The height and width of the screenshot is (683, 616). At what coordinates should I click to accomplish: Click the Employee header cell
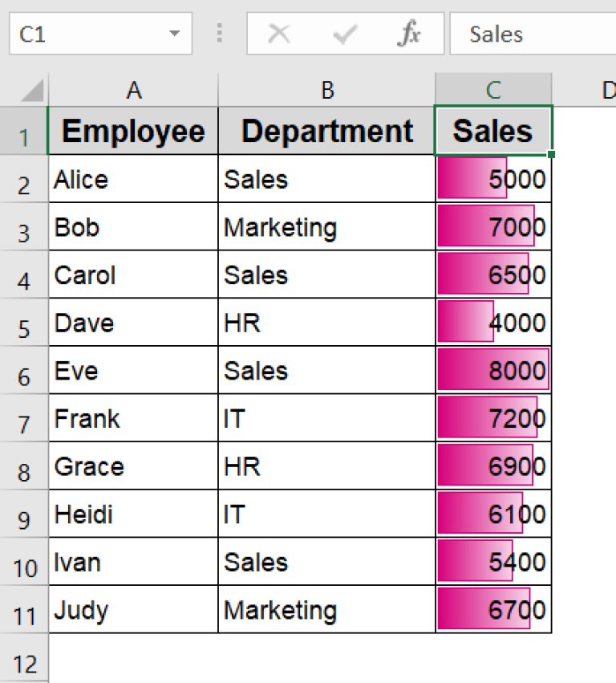pyautogui.click(x=133, y=130)
